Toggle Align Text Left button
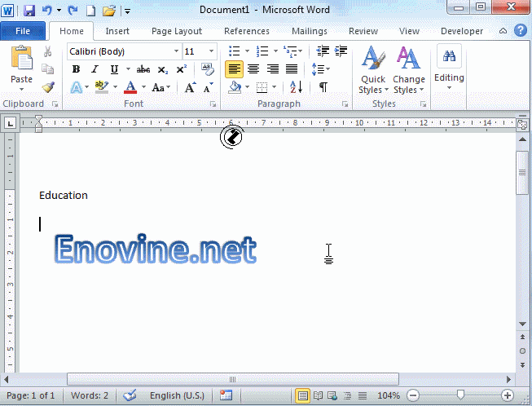 pyautogui.click(x=234, y=69)
